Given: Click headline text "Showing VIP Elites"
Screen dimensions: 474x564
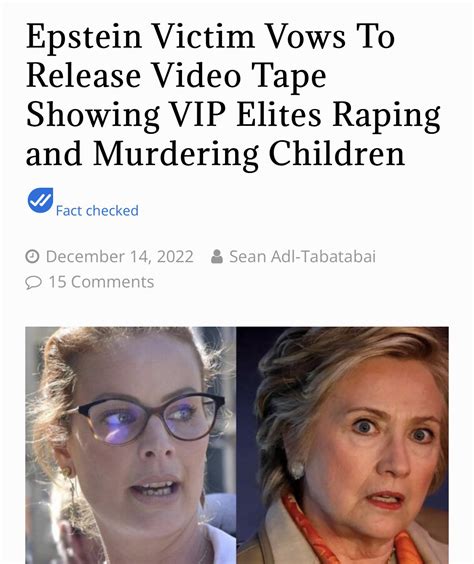Looking at the screenshot, I should [173, 115].
